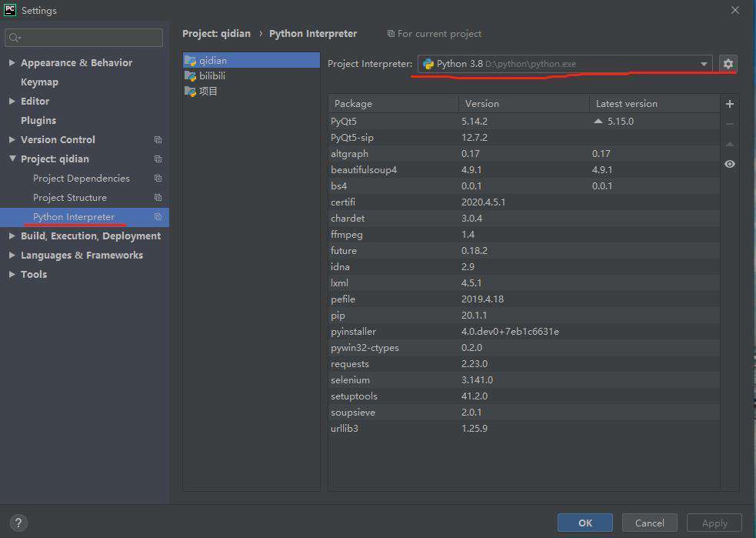Sort by Latest version column header

click(x=654, y=104)
